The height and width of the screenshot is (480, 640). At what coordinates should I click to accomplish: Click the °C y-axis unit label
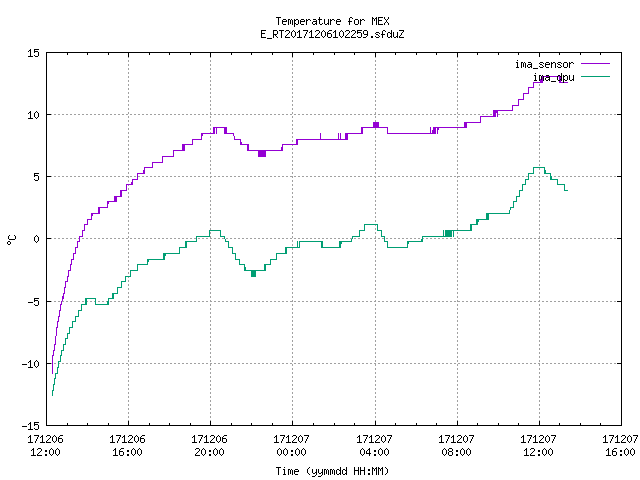coord(12,240)
